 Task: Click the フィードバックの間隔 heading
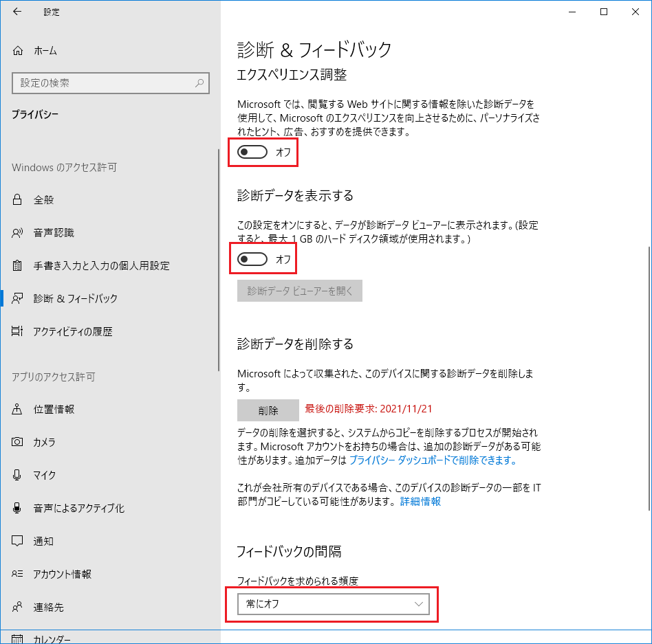click(x=289, y=551)
